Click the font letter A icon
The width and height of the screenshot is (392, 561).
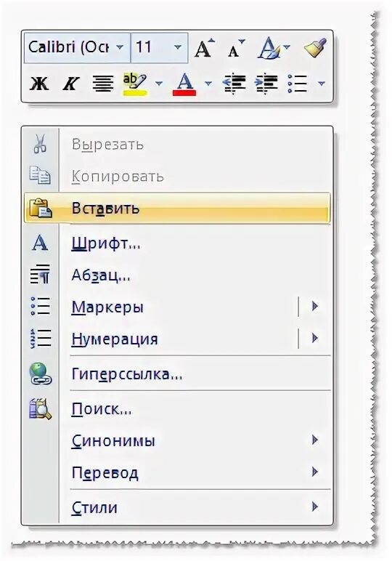coord(40,243)
